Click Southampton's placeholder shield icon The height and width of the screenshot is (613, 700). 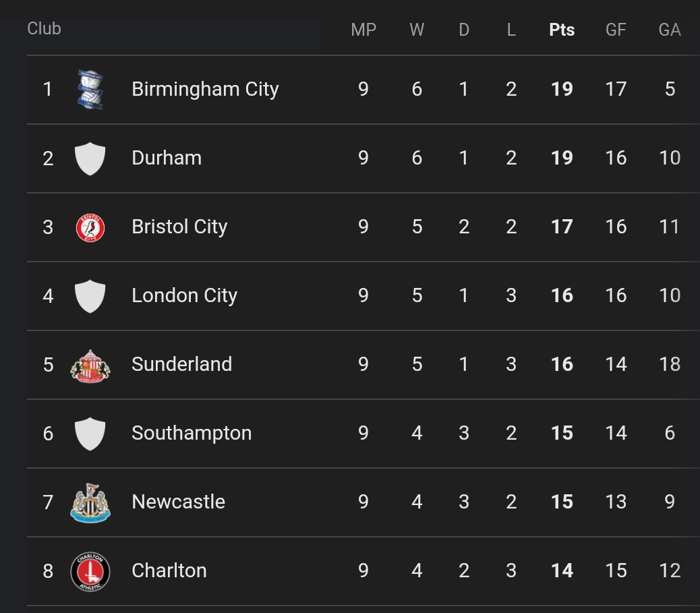coord(90,434)
